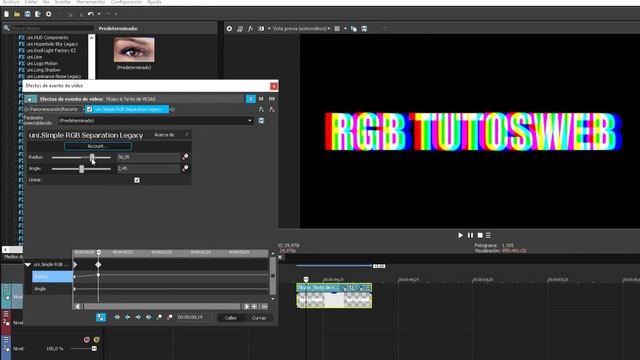Open the Herramientas menu
Screen dimensions: 640x360
(91, 2)
